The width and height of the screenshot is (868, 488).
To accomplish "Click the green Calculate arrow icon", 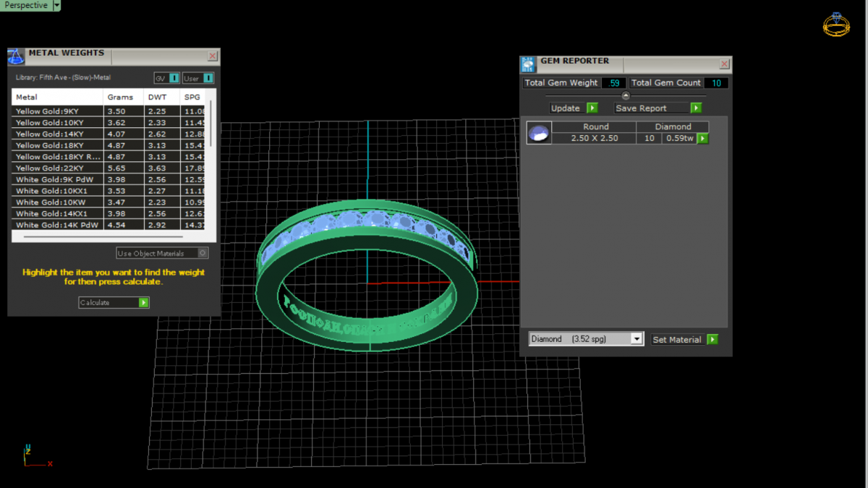I will [x=143, y=303].
